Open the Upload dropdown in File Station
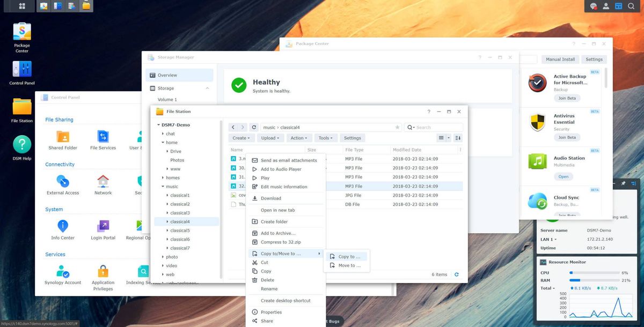The image size is (644, 327). coord(270,138)
